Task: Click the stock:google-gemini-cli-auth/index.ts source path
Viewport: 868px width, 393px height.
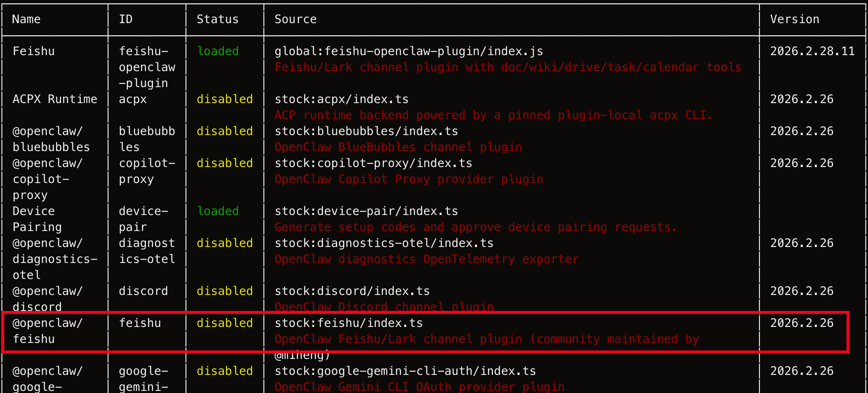Action: 405,371
